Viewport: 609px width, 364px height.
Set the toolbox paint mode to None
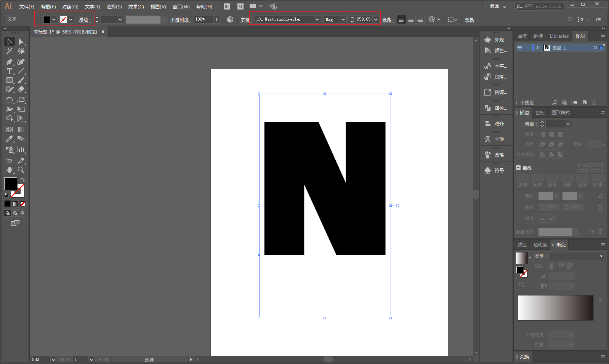[x=23, y=204]
